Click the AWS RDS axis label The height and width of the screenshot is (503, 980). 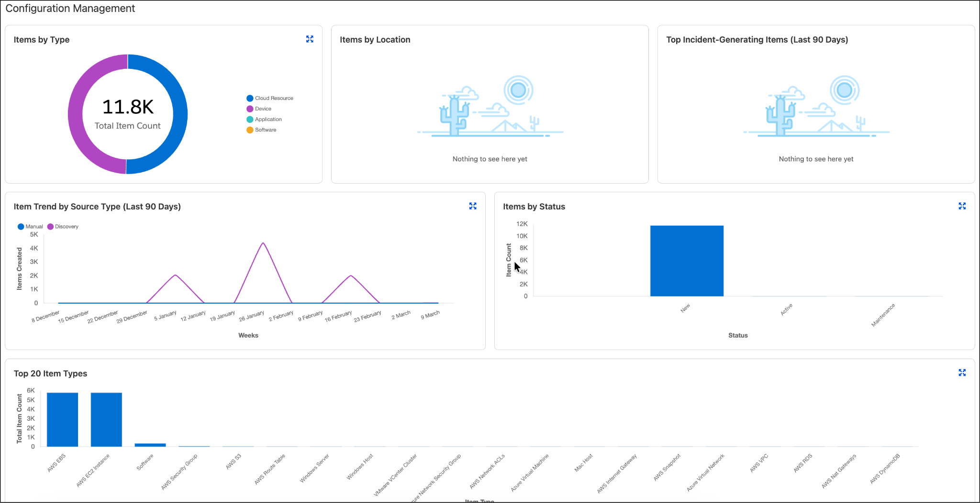803,463
